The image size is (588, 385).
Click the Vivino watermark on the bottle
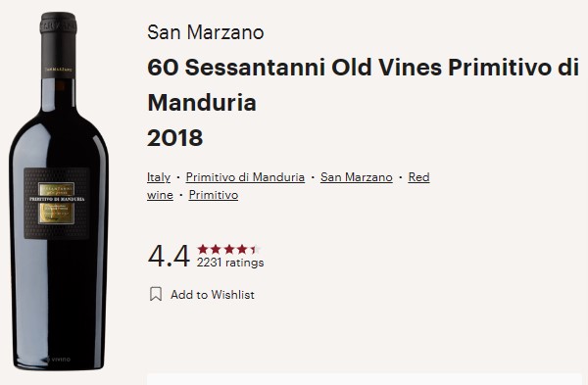click(59, 360)
